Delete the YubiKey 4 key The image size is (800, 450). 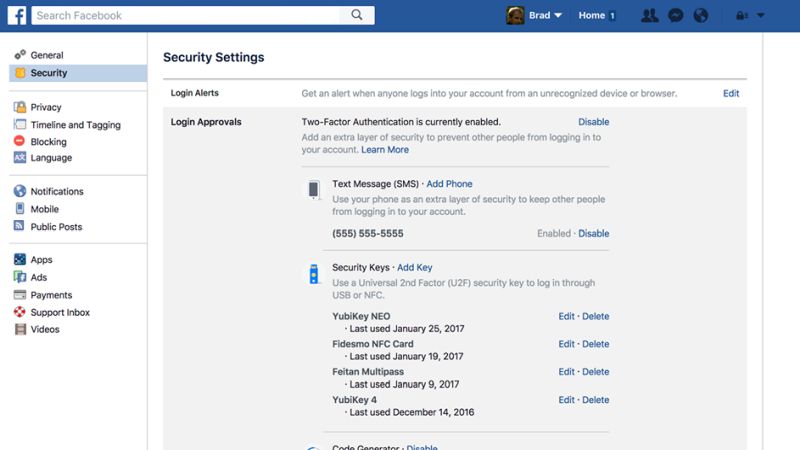pos(595,400)
